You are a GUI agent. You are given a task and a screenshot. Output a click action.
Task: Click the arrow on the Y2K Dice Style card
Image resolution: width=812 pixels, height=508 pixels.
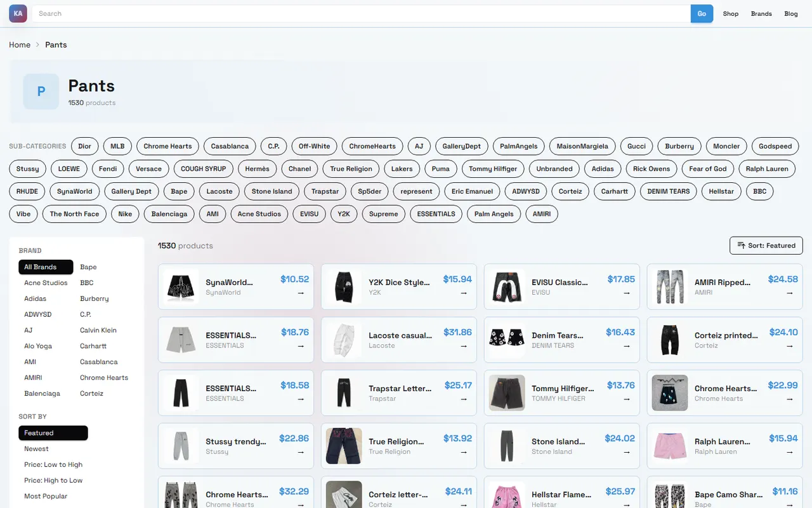pyautogui.click(x=464, y=293)
